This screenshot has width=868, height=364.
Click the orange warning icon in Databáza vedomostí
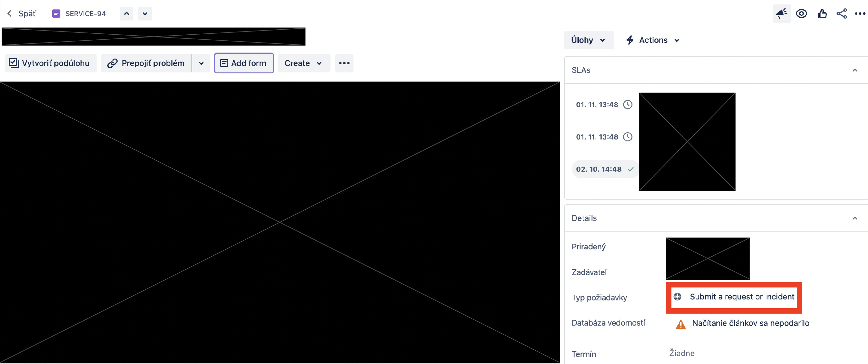680,324
